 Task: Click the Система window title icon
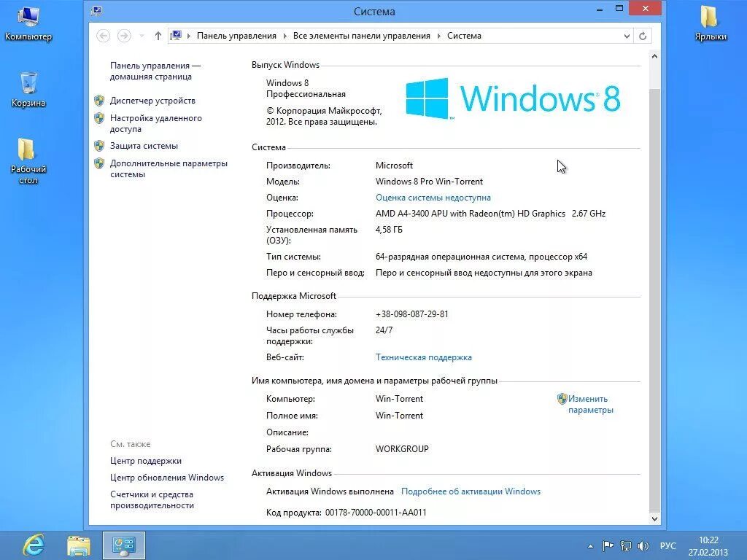tap(97, 10)
